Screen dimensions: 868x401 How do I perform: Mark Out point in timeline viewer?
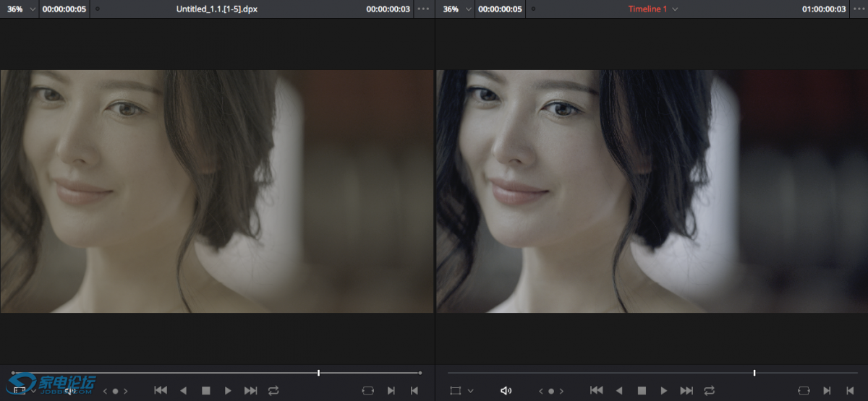[849, 390]
